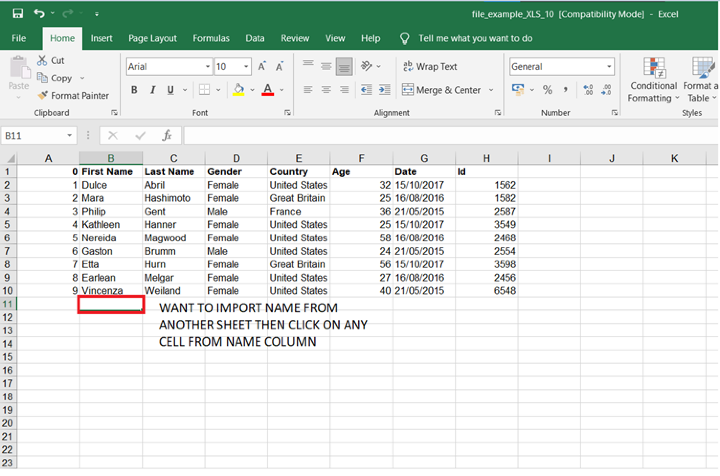Click the Tell me what you want to do box
The height and width of the screenshot is (476, 720).
click(475, 38)
